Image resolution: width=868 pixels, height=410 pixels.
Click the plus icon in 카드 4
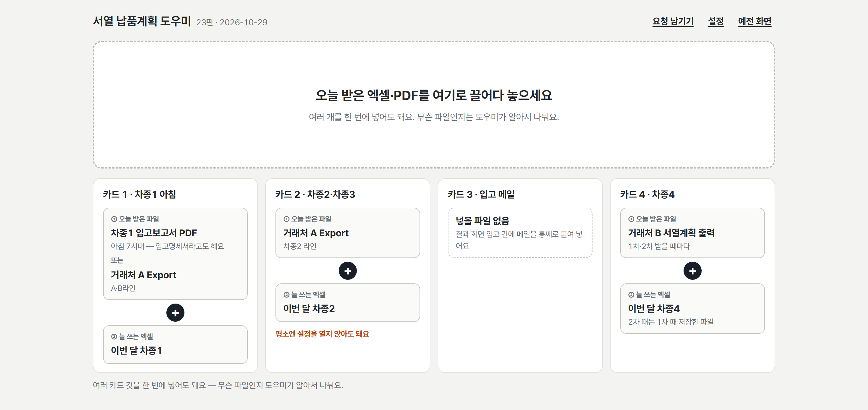click(693, 271)
